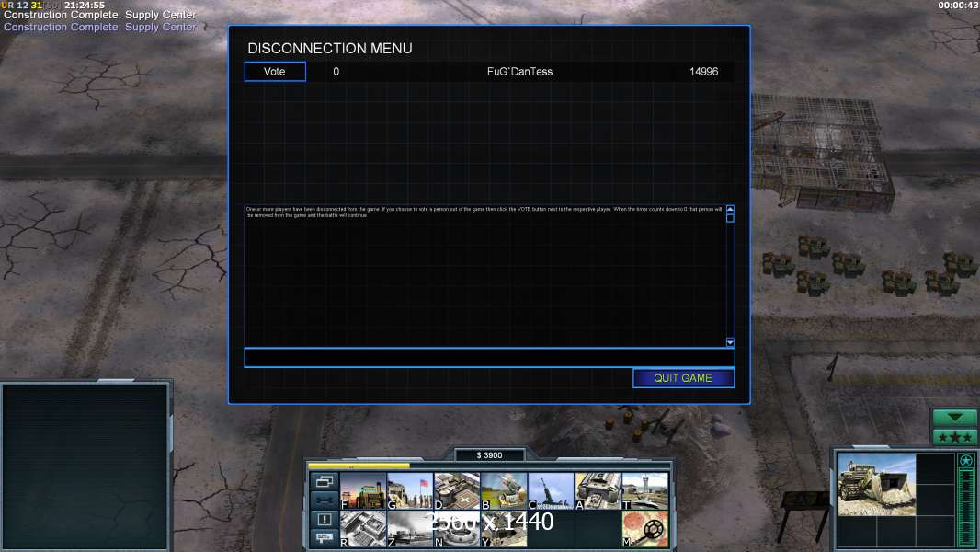Viewport: 980px width, 552px height.
Task: Build Patriot Missile battery (hotkey B)
Action: coord(504,490)
